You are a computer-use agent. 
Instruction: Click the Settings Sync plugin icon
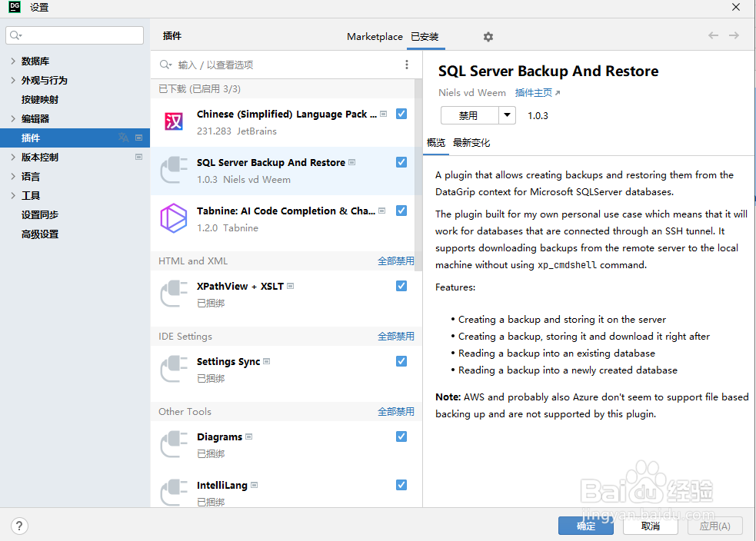174,369
